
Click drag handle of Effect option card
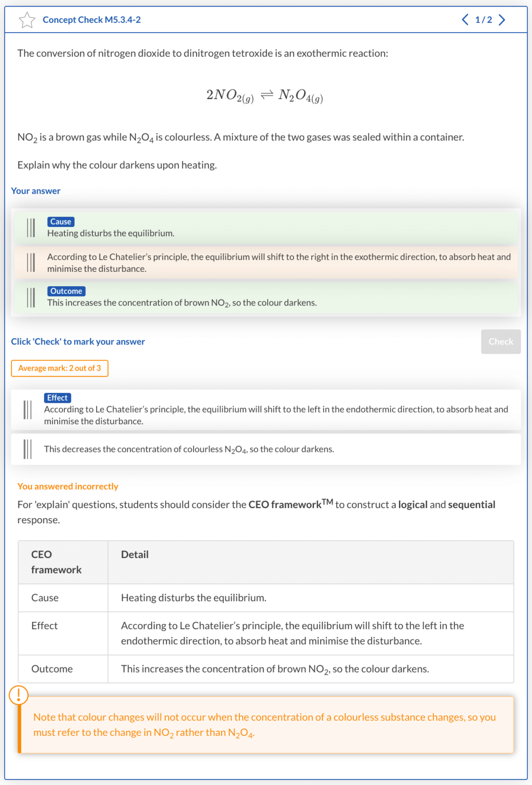[28, 409]
